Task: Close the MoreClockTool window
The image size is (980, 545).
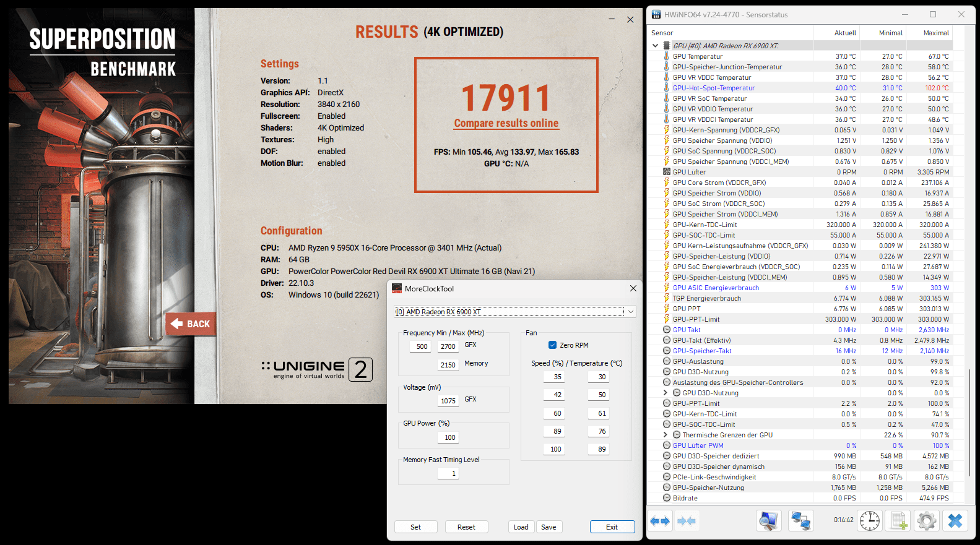Action: (633, 288)
